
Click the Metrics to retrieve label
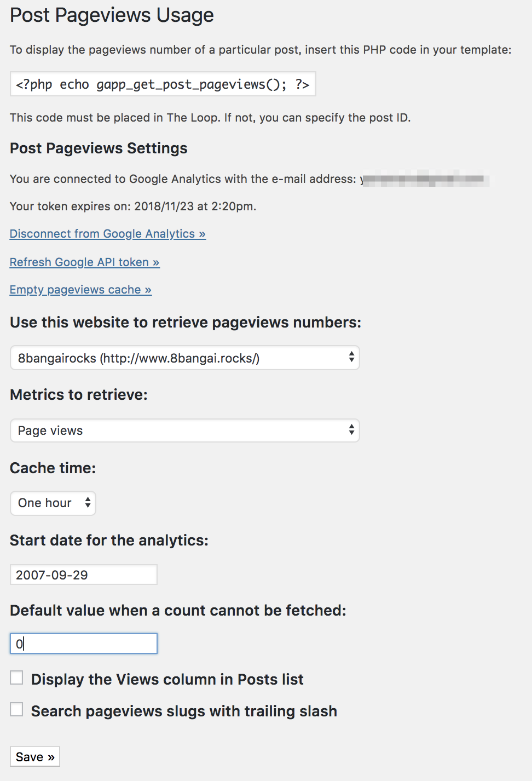[79, 395]
